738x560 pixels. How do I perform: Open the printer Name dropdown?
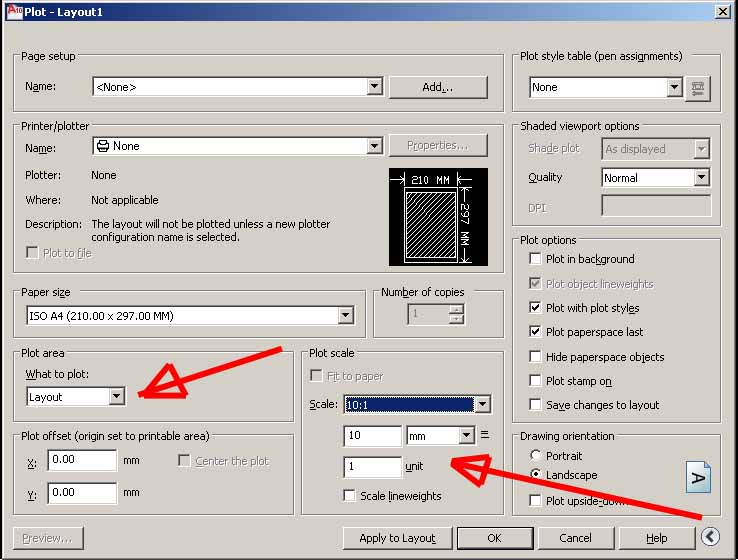click(374, 146)
